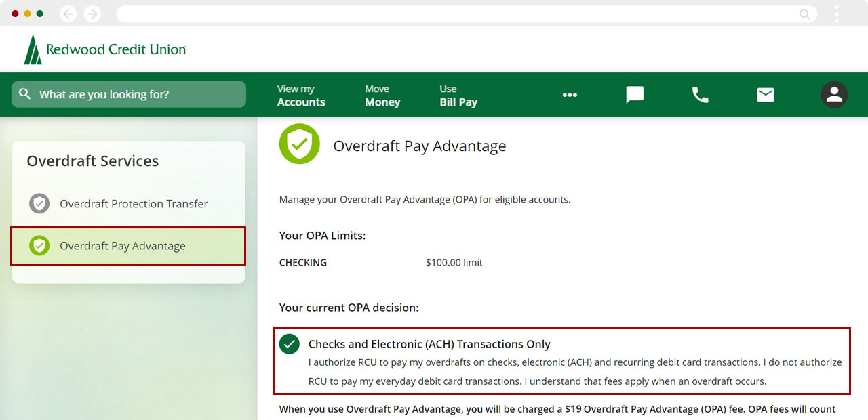
Task: Click the '$100.00 limit' value
Action: coord(454,263)
